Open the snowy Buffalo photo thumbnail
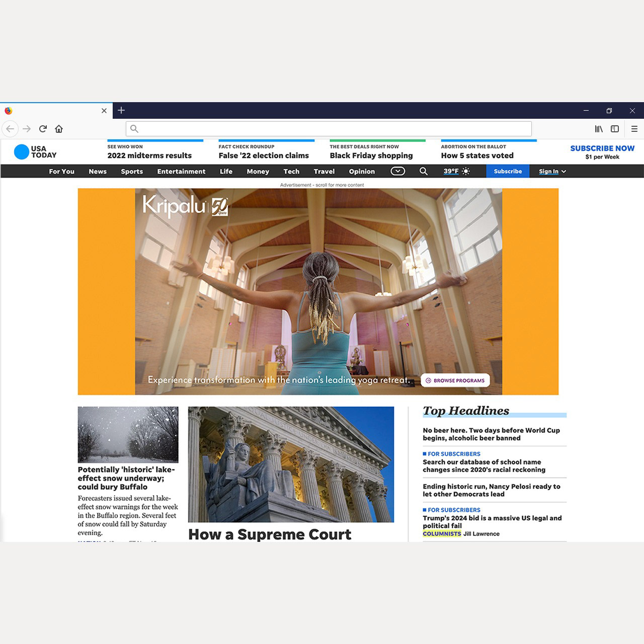 click(x=128, y=435)
